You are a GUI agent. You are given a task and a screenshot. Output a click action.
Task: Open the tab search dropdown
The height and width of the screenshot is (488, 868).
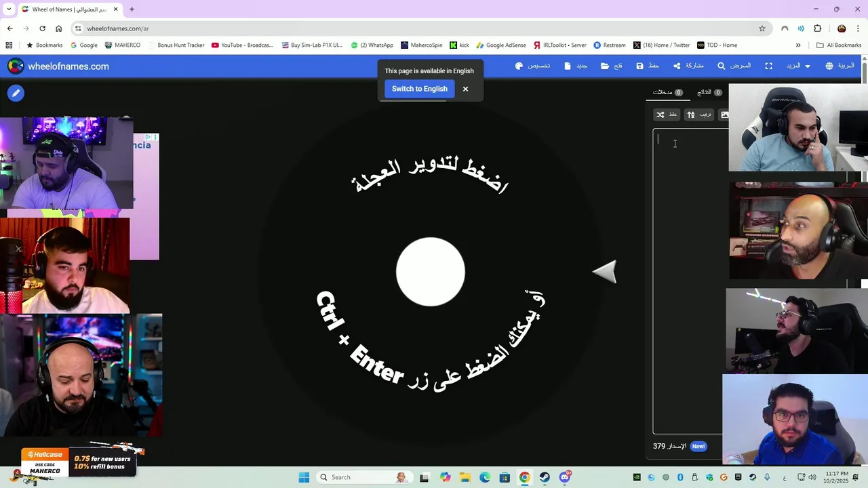pos(9,9)
